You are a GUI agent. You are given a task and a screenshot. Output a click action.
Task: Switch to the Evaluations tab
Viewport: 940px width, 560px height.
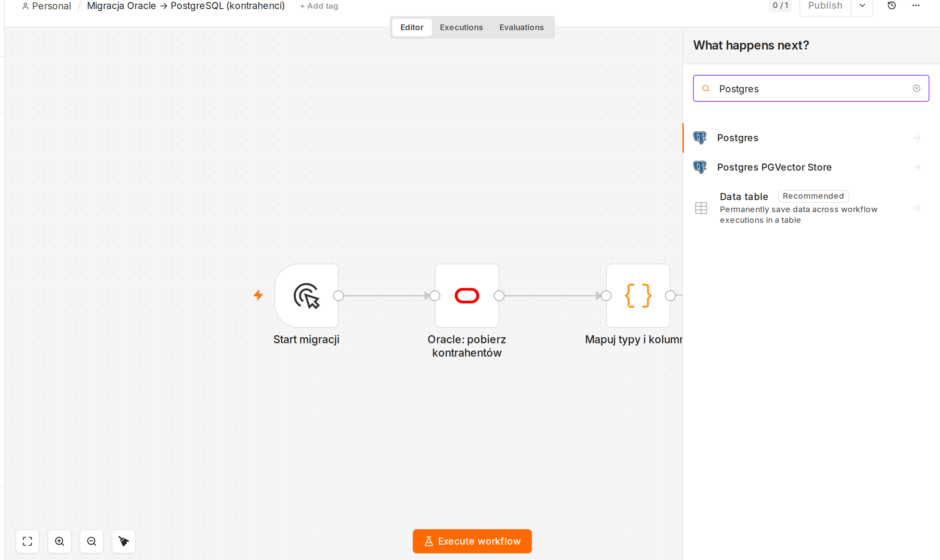(x=522, y=27)
